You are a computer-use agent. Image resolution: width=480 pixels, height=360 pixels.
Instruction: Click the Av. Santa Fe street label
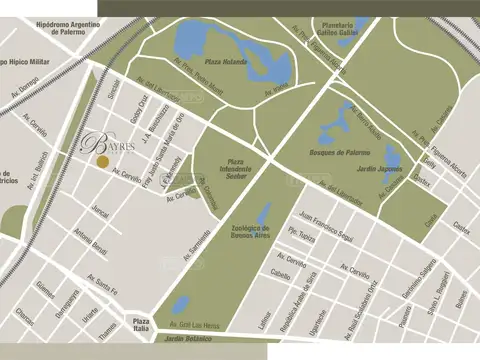click(103, 284)
